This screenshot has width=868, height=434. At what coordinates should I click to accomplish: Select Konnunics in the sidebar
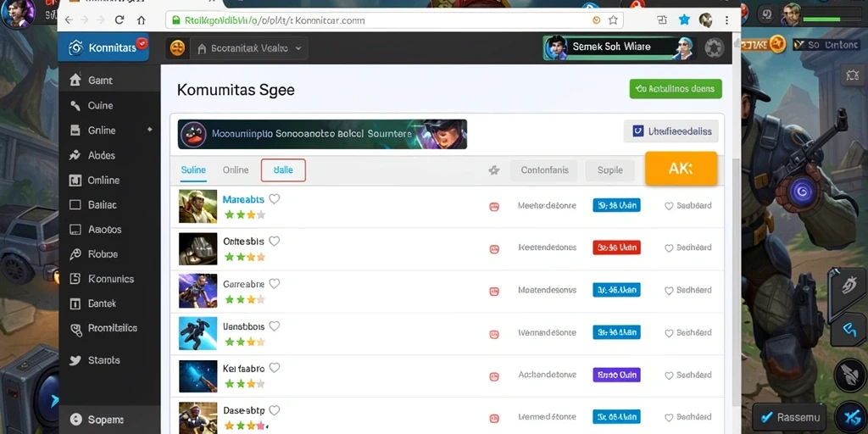(x=109, y=278)
